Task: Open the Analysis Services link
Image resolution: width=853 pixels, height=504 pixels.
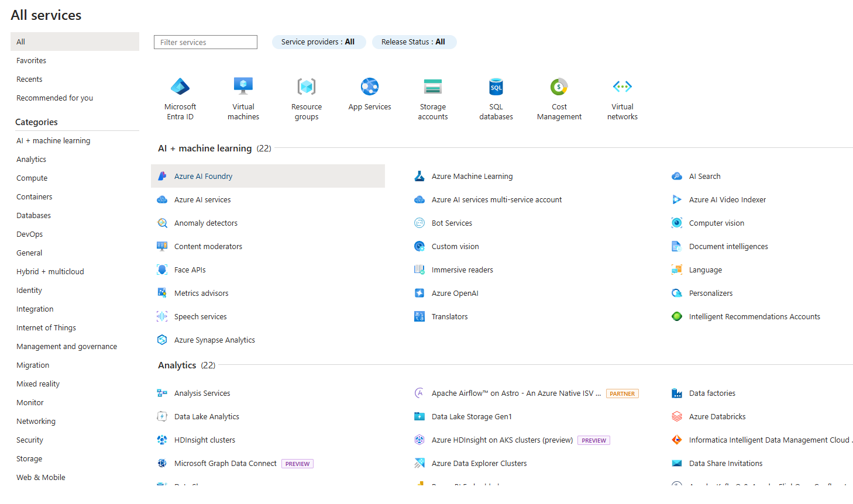Action: coord(202,393)
